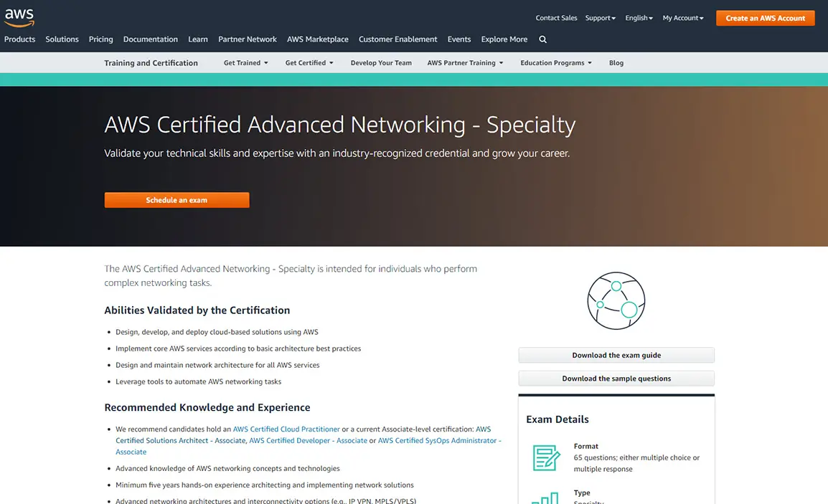Click the 65 questions format description
828x504 pixels.
point(636,463)
